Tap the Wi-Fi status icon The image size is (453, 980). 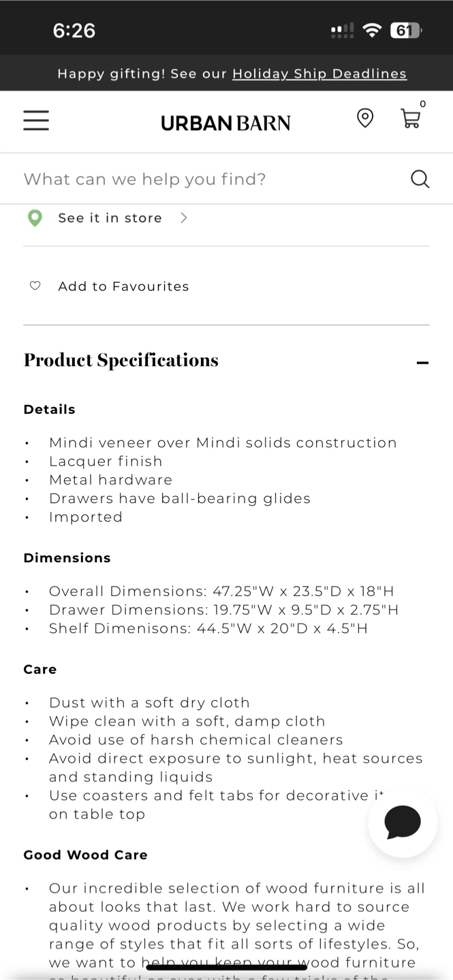pos(372,30)
